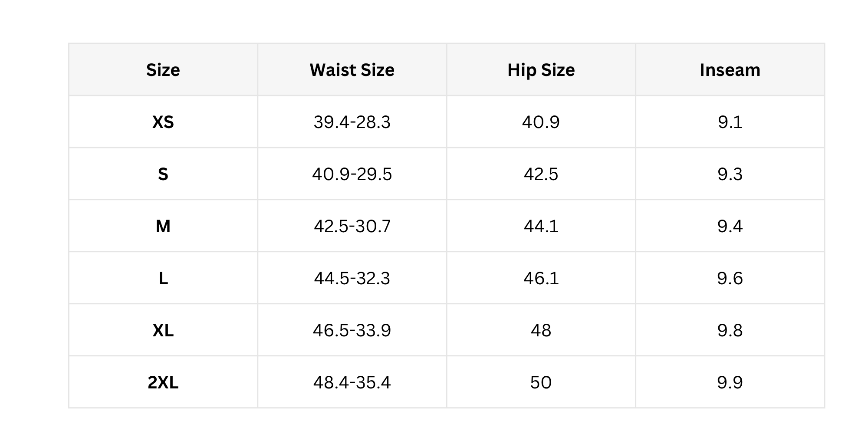Viewport: 868px width, 434px height.
Task: Select the XL size row label
Action: click(163, 330)
